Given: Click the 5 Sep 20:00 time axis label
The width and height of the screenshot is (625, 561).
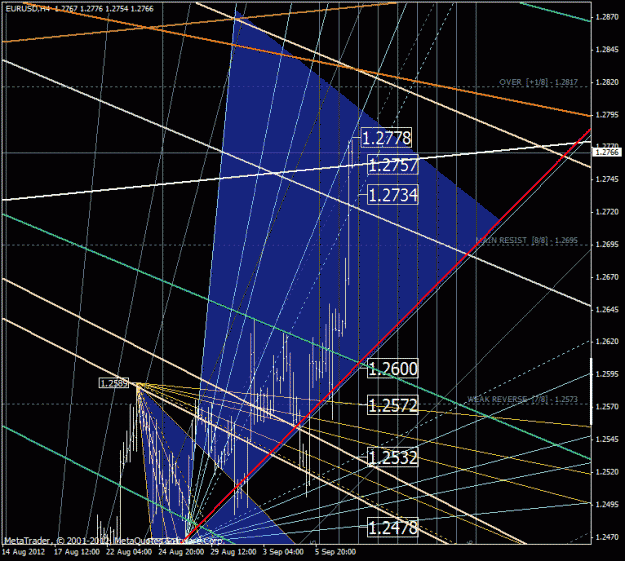Looking at the screenshot, I should (x=335, y=552).
